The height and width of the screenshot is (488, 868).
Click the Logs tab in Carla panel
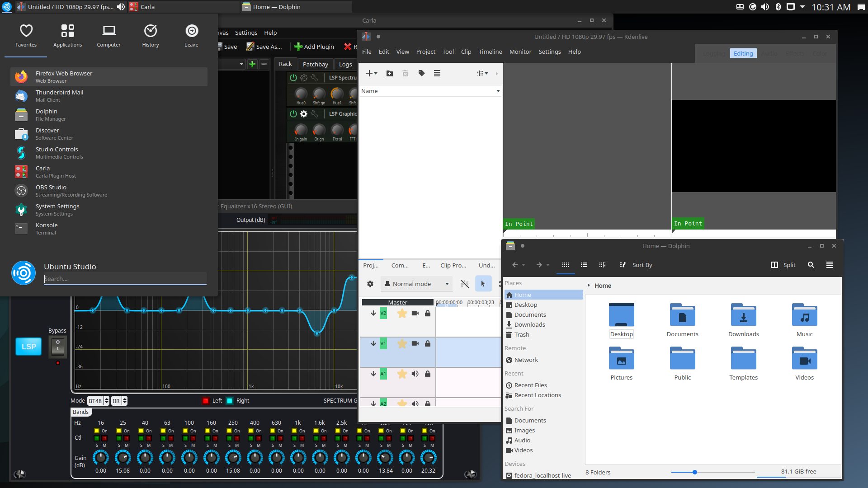[346, 63]
